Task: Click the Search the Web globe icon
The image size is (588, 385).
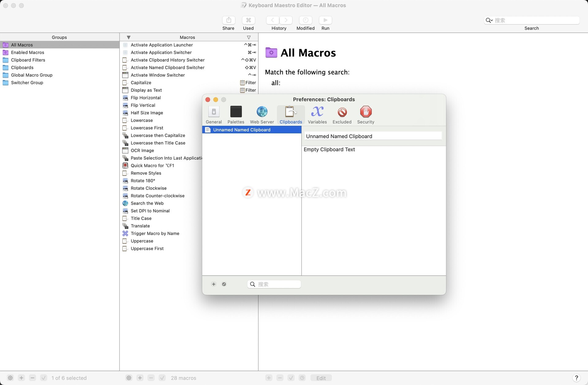Action: 125,203
